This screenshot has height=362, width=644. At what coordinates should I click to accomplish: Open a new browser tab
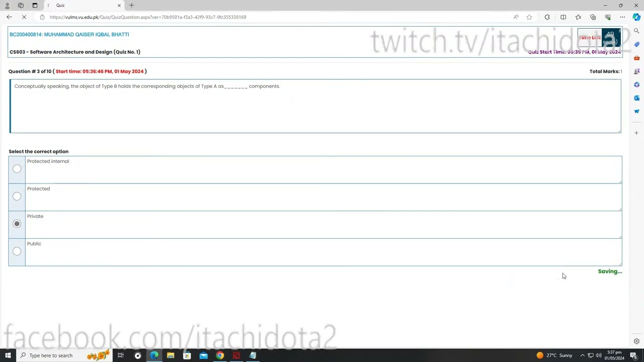click(131, 6)
